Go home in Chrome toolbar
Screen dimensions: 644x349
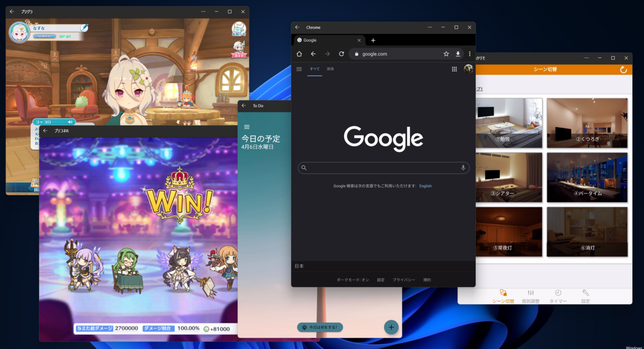click(x=299, y=54)
